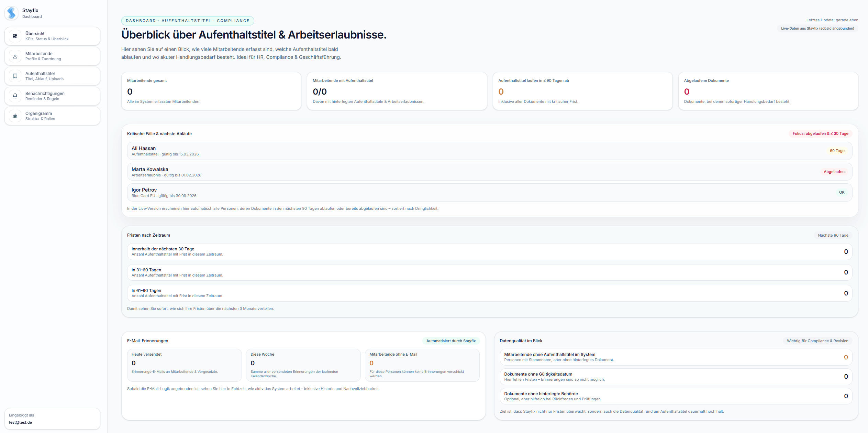Viewport: 868px width, 433px height.
Task: Open the Mitarbeitende menu entry
Action: click(x=52, y=56)
